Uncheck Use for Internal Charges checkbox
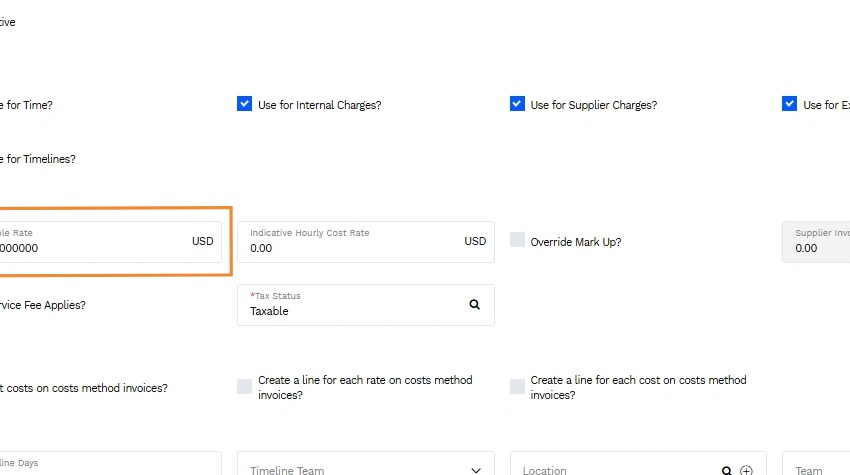This screenshot has width=850, height=475. 244,104
